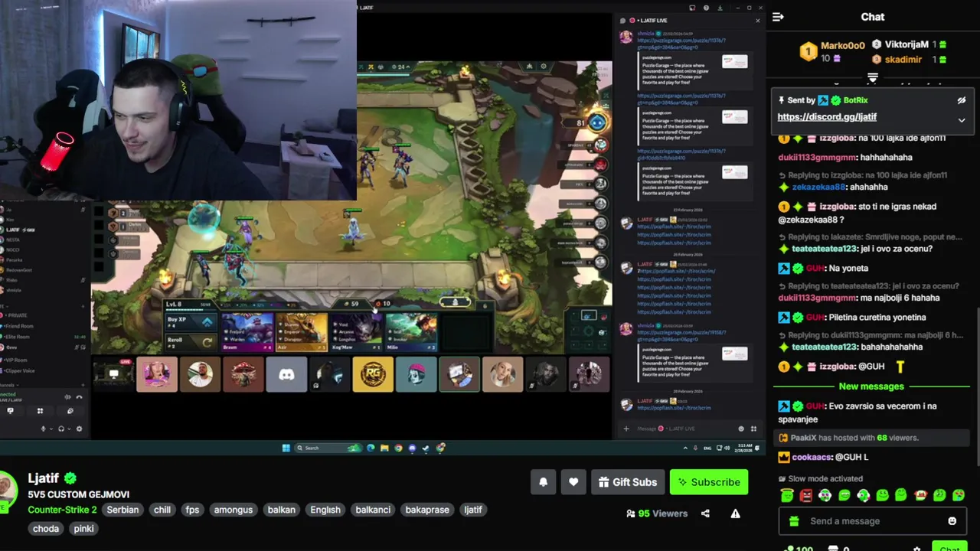Select the balkan tag

pyautogui.click(x=281, y=510)
